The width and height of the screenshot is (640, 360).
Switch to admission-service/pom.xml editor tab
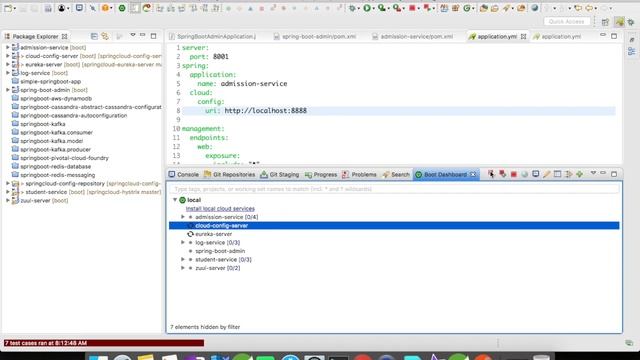point(413,36)
